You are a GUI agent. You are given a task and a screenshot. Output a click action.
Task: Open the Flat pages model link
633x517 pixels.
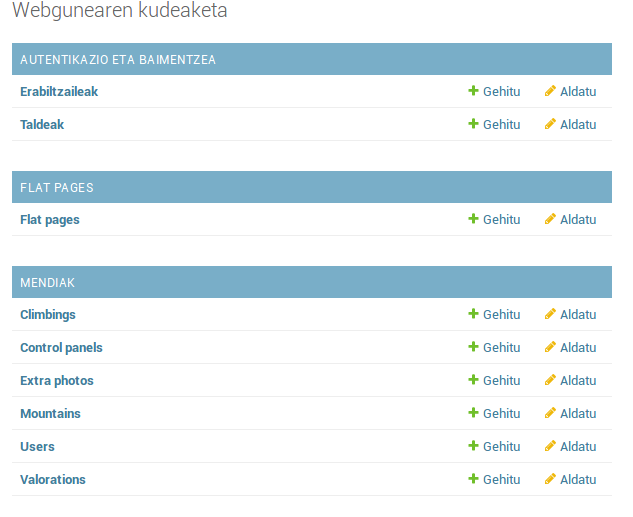tap(50, 219)
